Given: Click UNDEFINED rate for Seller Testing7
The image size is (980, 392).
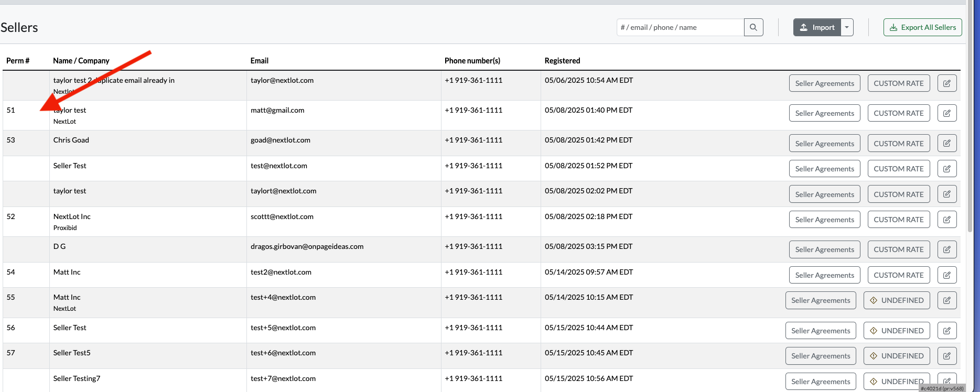Looking at the screenshot, I should click(897, 382).
